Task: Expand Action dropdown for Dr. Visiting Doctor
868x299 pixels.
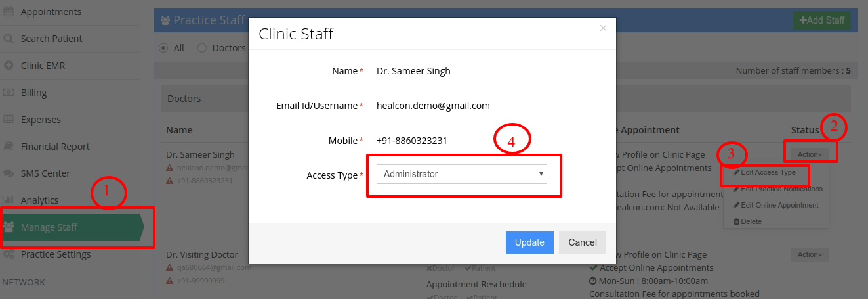Action: coord(810,254)
